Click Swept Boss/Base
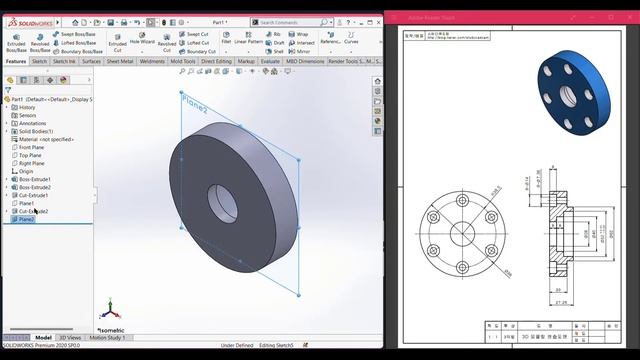The height and width of the screenshot is (360, 640). [x=74, y=34]
